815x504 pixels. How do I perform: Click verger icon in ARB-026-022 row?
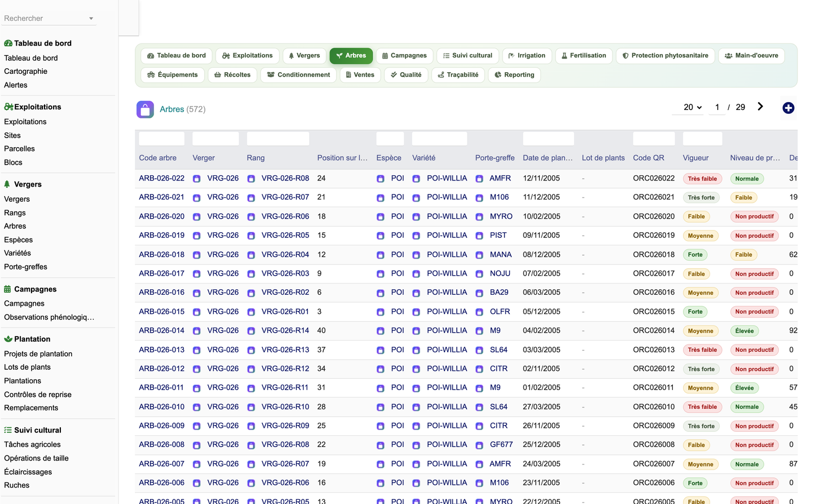(197, 179)
